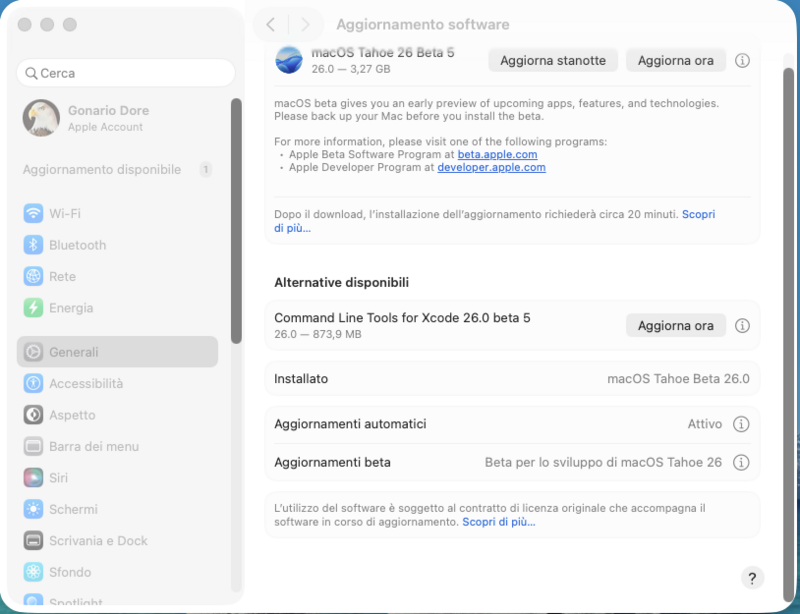Go back with the left chevron
The height and width of the screenshot is (614, 800).
[270, 24]
